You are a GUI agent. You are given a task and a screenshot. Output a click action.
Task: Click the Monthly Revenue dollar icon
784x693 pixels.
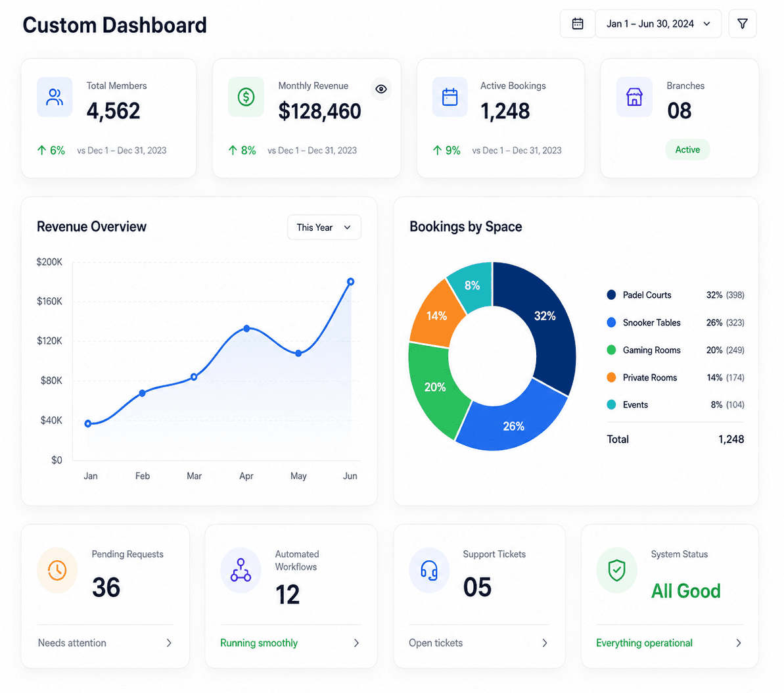click(x=246, y=97)
